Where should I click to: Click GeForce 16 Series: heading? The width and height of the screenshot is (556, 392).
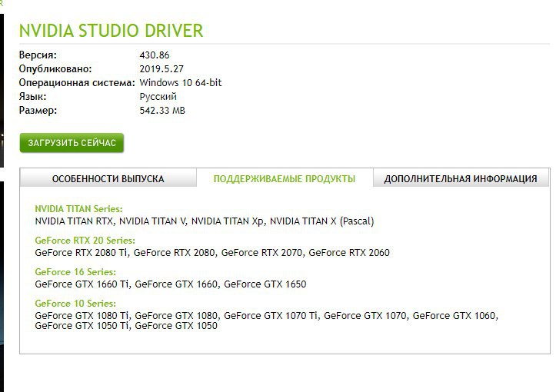(x=75, y=272)
